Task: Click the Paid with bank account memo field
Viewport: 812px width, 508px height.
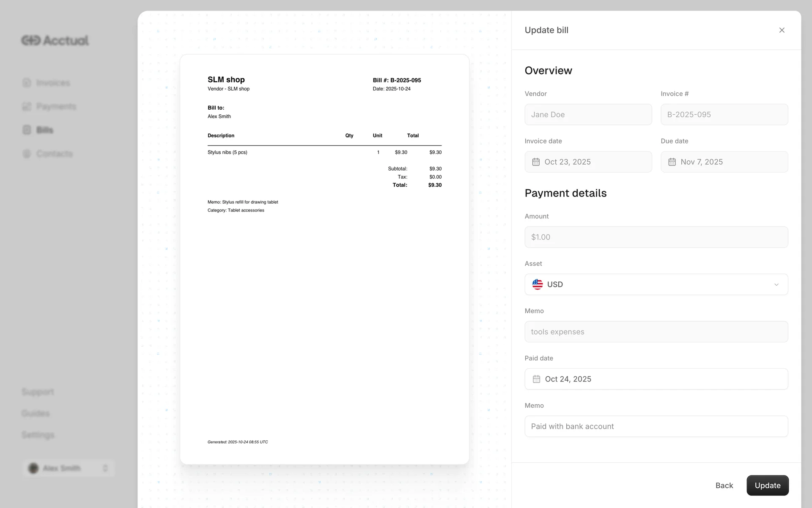Action: [x=656, y=426]
